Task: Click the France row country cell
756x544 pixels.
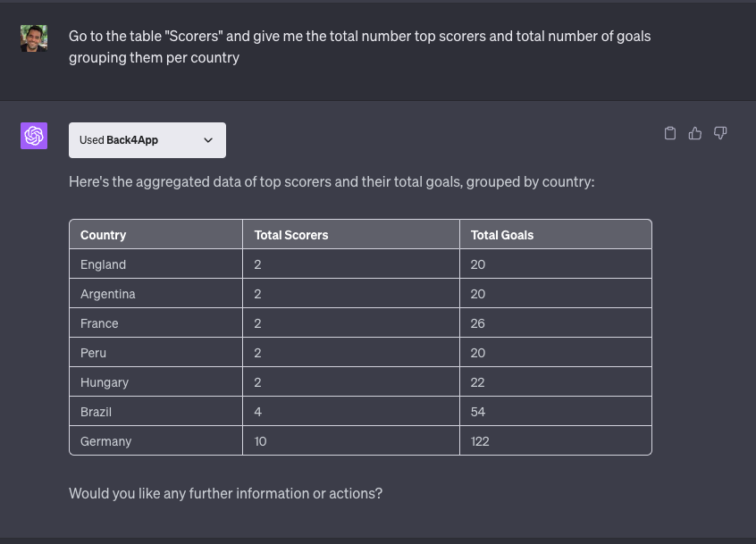Action: pyautogui.click(x=155, y=322)
